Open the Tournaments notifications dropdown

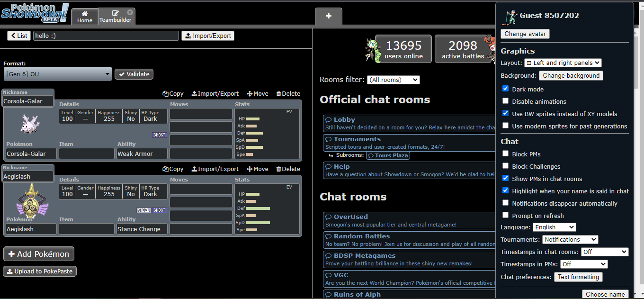(570, 240)
